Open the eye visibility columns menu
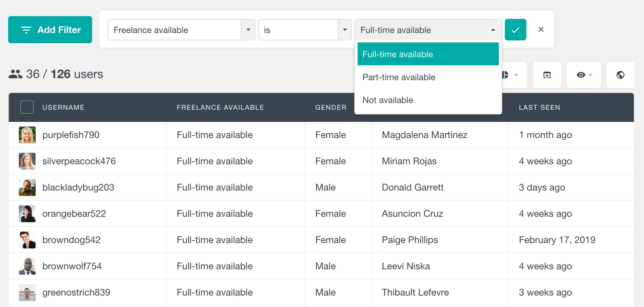 pyautogui.click(x=583, y=75)
